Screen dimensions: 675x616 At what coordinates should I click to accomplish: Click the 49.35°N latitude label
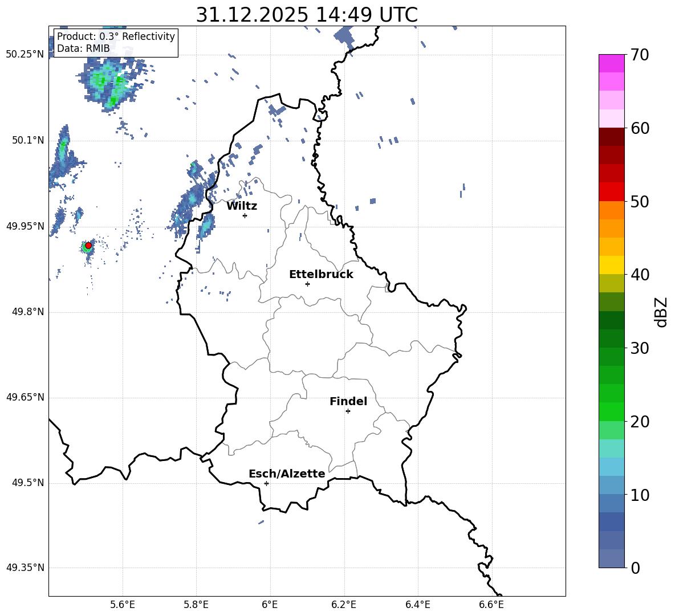click(x=25, y=568)
